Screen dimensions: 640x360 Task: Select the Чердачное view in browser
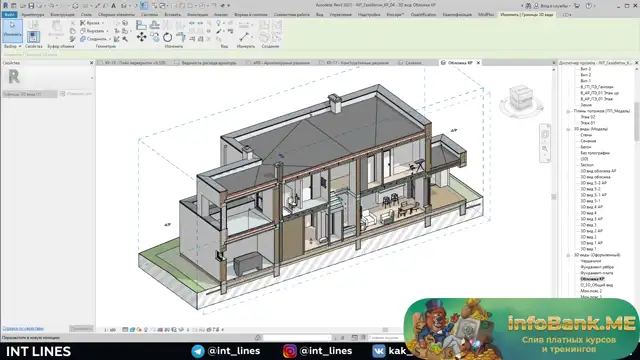pyautogui.click(x=591, y=261)
